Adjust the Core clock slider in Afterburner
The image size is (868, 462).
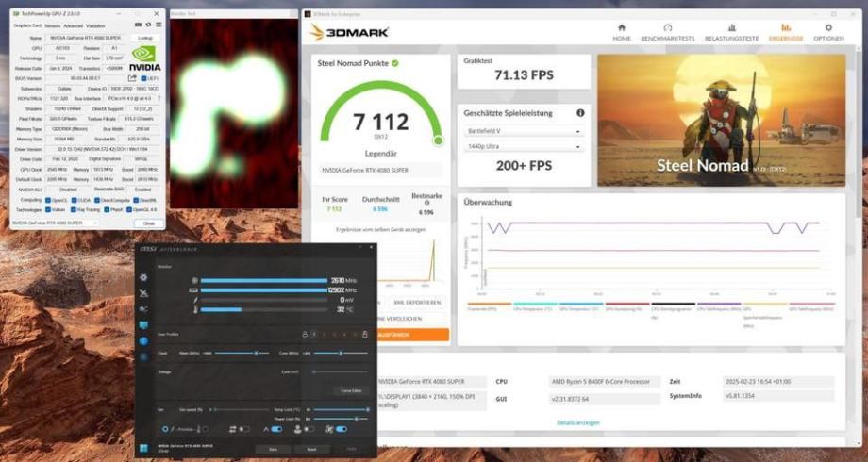pyautogui.click(x=341, y=353)
